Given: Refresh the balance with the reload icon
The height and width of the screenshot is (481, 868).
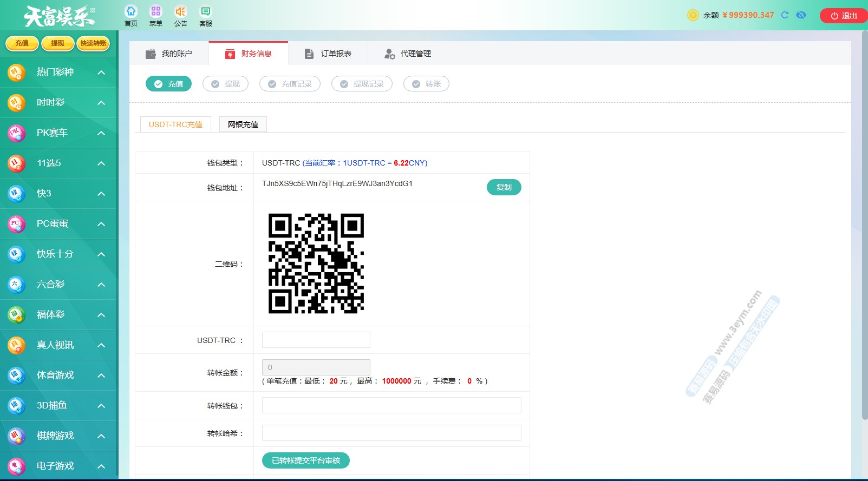Looking at the screenshot, I should [x=785, y=15].
